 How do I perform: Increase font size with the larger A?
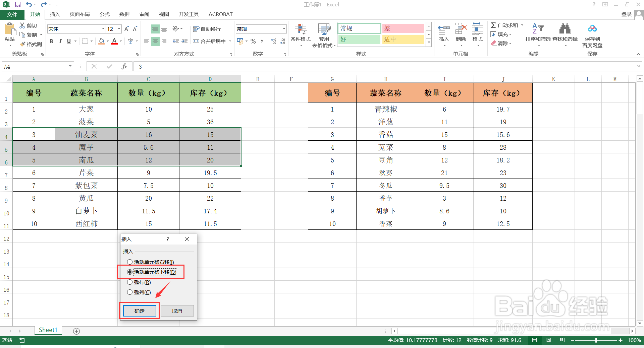coord(126,29)
